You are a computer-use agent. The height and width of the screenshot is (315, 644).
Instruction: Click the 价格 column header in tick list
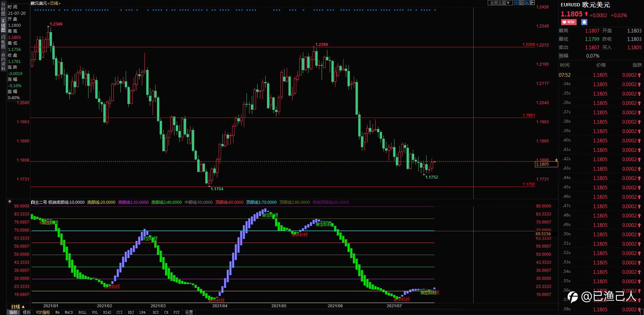601,65
